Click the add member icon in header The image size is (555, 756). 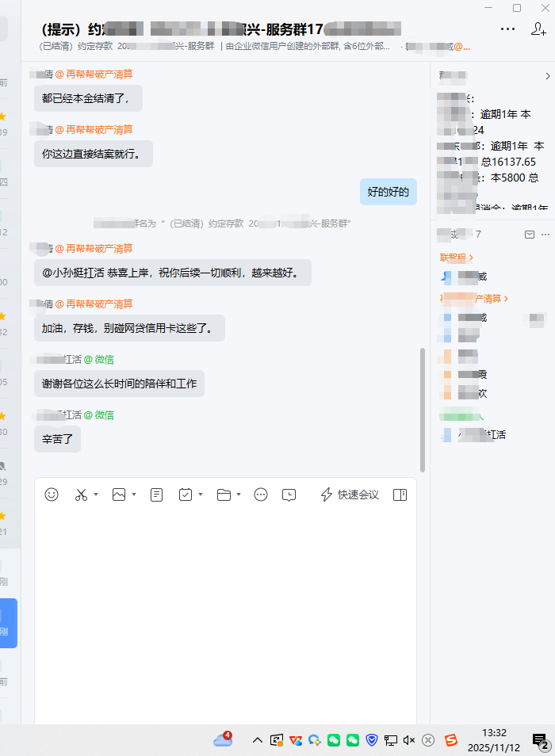[538, 29]
